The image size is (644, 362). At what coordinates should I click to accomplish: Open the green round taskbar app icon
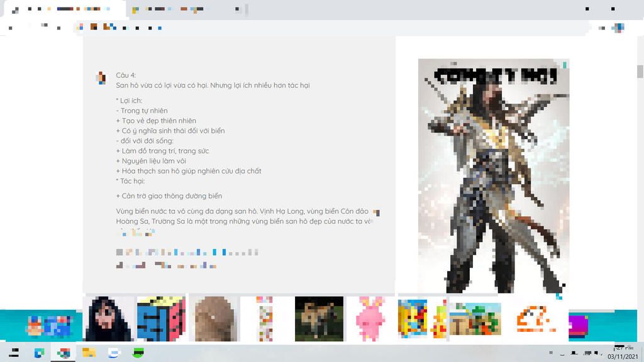138,352
